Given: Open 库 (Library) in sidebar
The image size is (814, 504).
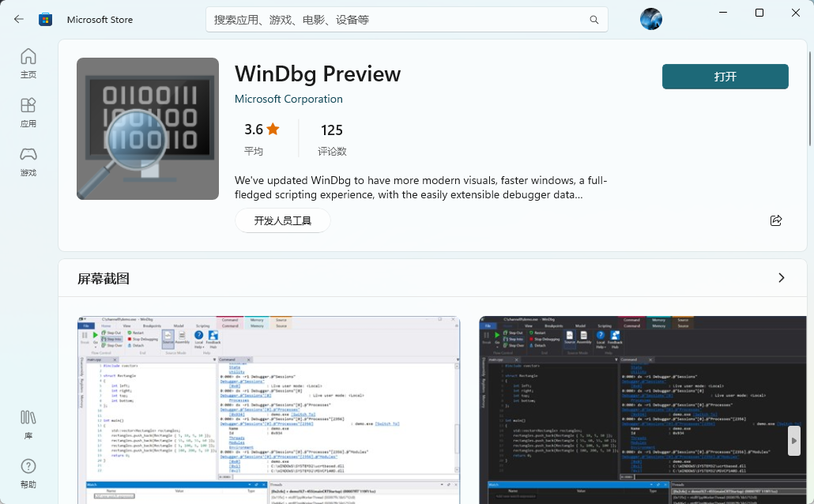Looking at the screenshot, I should click(x=28, y=424).
